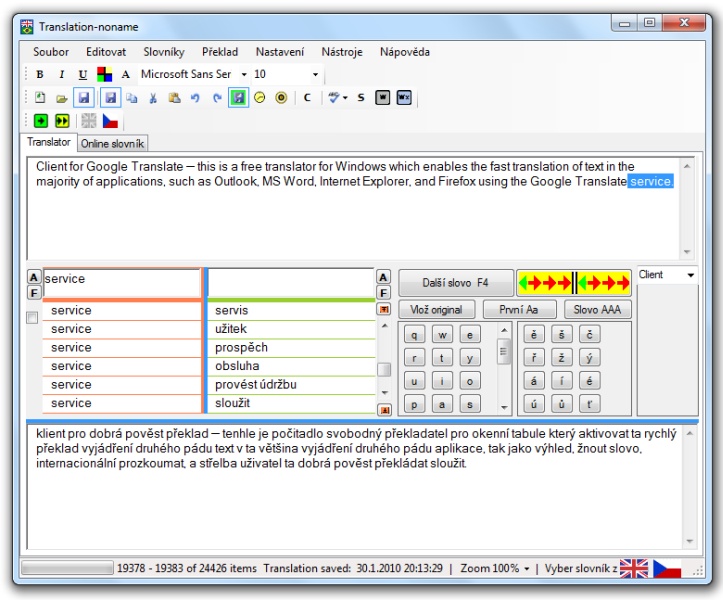Click the ž character key button
This screenshot has height=600, width=723.
(x=562, y=358)
